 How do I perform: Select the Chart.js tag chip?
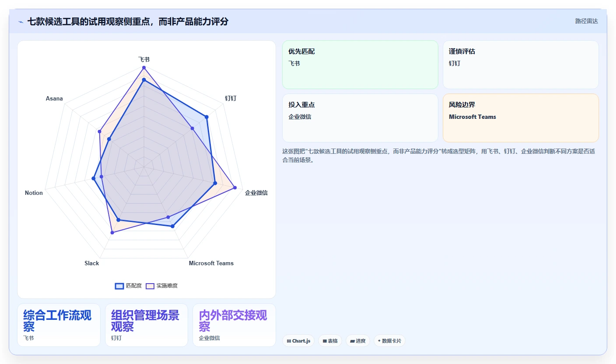tap(298, 341)
